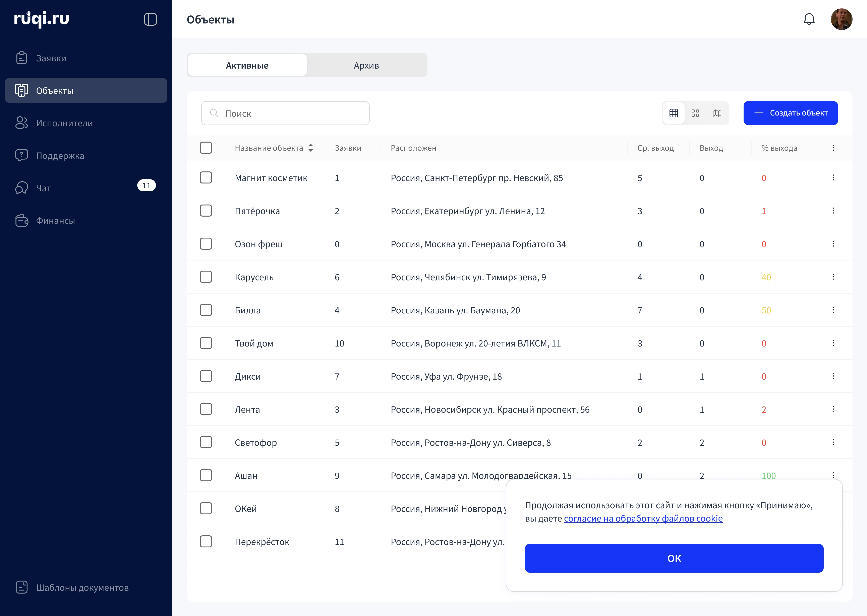Switch to card tiles view

695,113
